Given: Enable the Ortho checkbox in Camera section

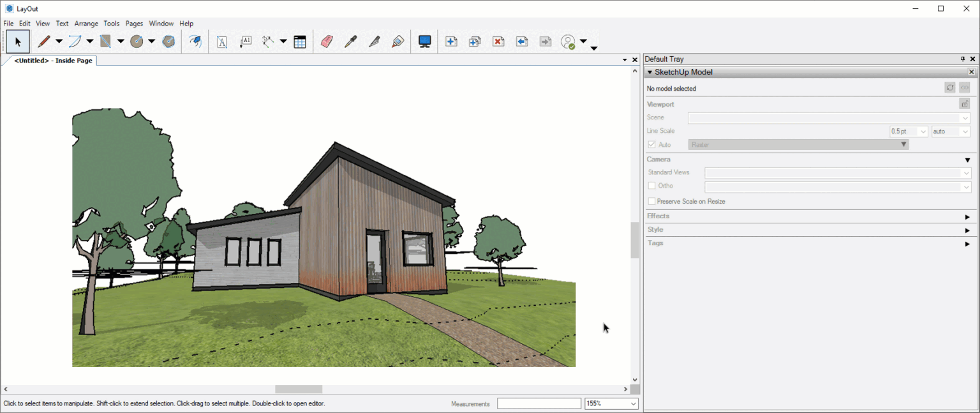Looking at the screenshot, I should pyautogui.click(x=651, y=186).
